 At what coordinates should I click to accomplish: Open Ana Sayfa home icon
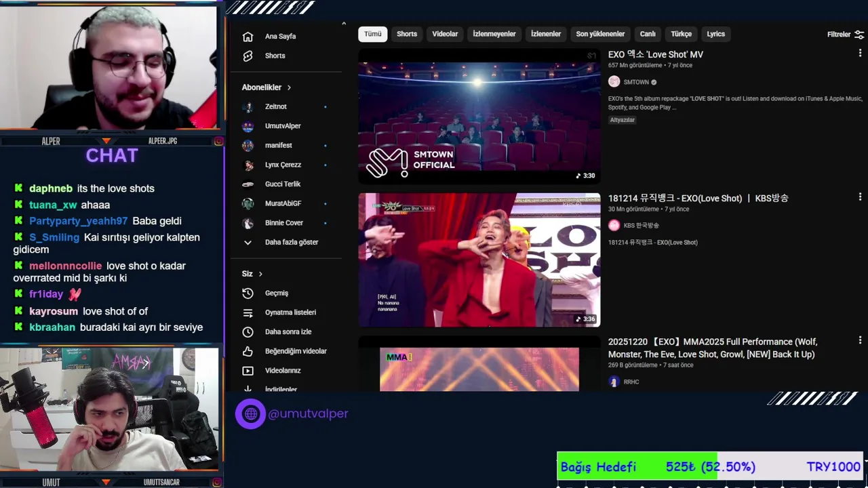tap(248, 37)
